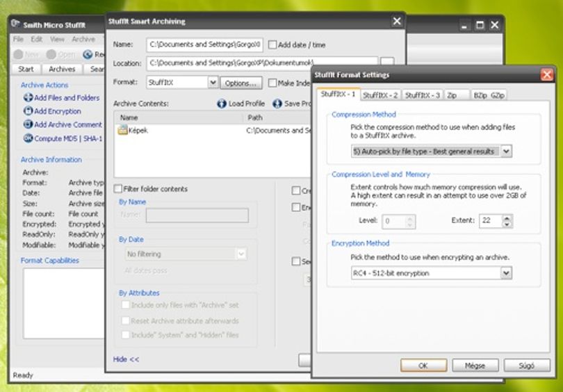Click the StuffIt app icon in the title bar
563x392 pixels.
coord(15,24)
